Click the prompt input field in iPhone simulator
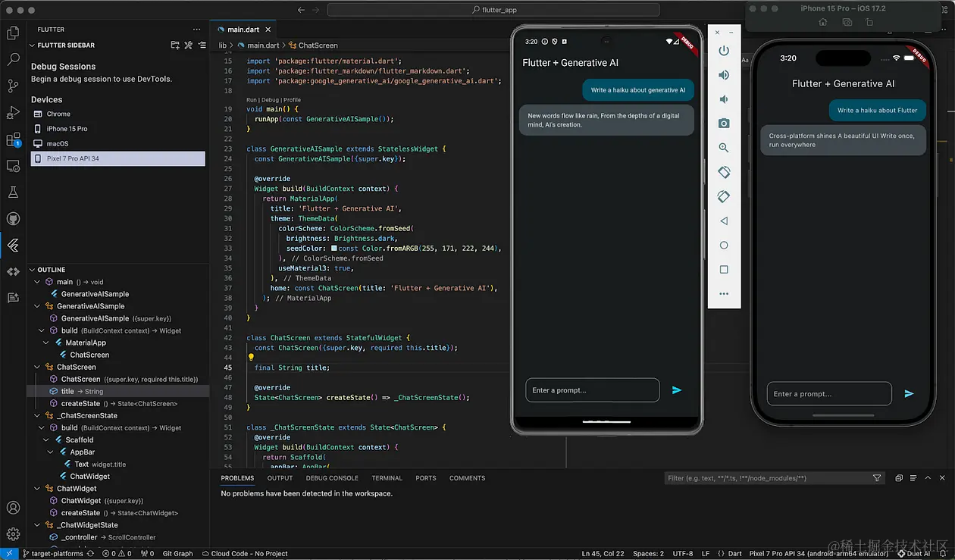955x560 pixels. tap(829, 394)
